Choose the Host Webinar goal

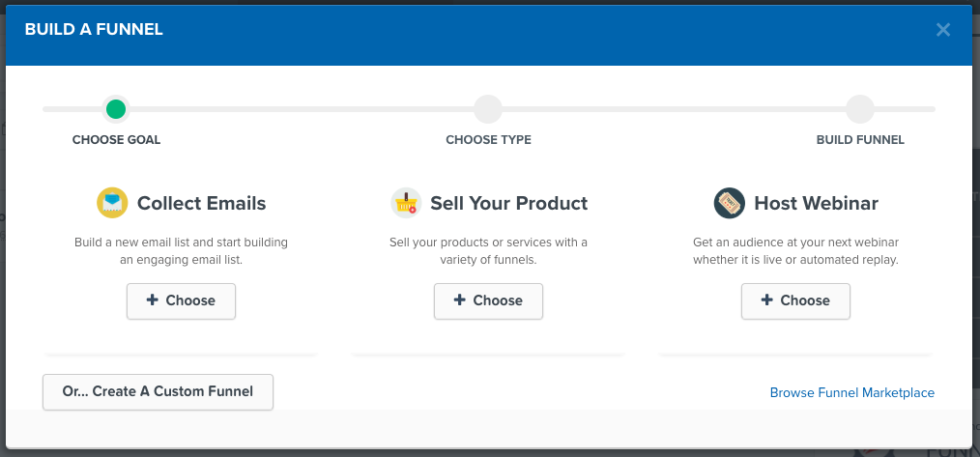point(795,301)
